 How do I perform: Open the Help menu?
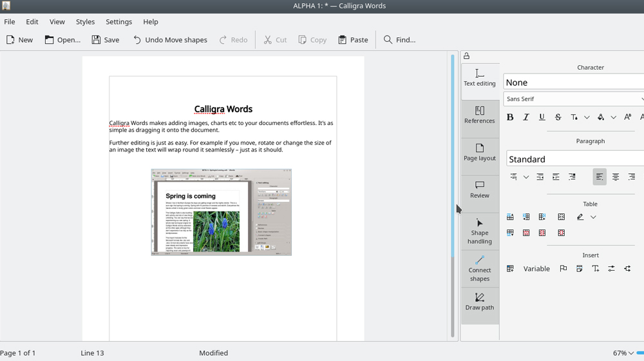[150, 22]
